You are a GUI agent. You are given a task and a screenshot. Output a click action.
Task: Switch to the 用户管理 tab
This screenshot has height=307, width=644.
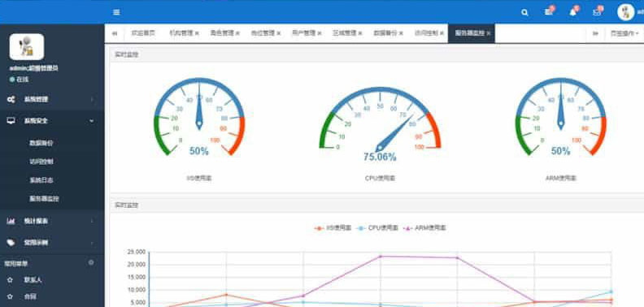point(303,33)
